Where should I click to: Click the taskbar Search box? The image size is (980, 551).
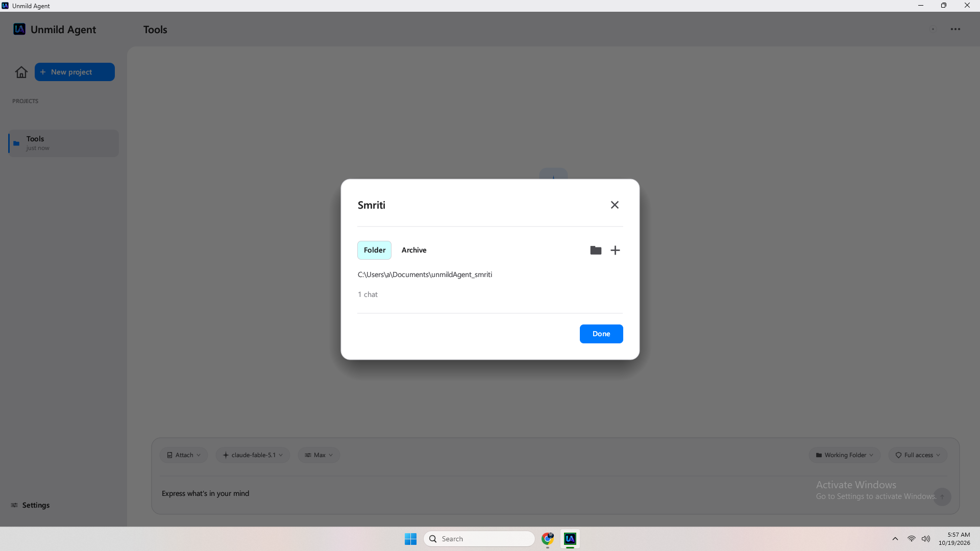point(479,539)
